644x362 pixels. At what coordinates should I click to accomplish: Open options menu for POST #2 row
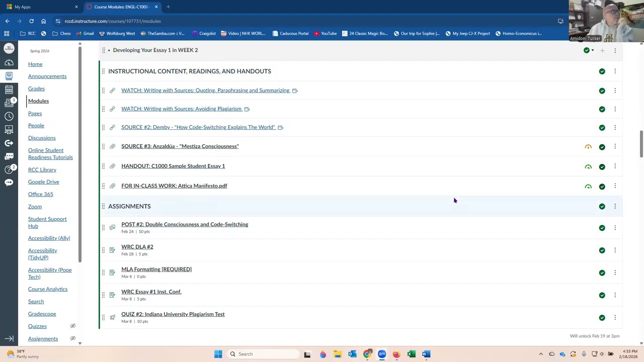click(615, 228)
